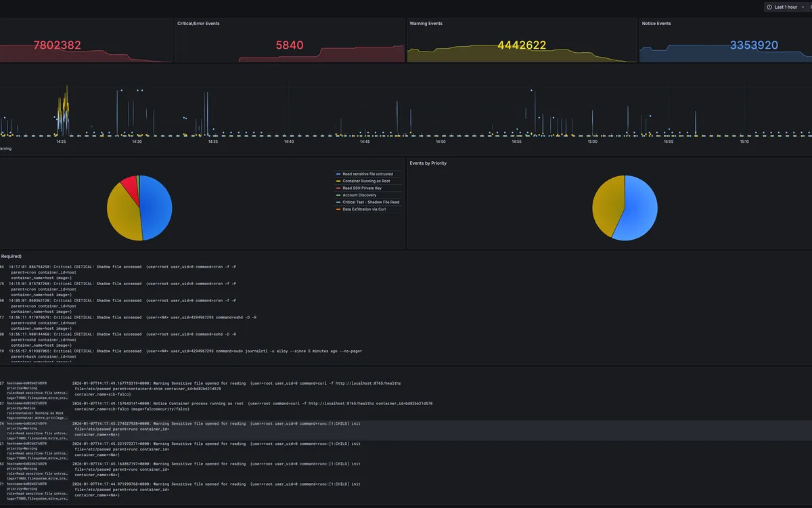Toggle Container Running as Root legend series
This screenshot has height=508, width=812.
tap(365, 181)
